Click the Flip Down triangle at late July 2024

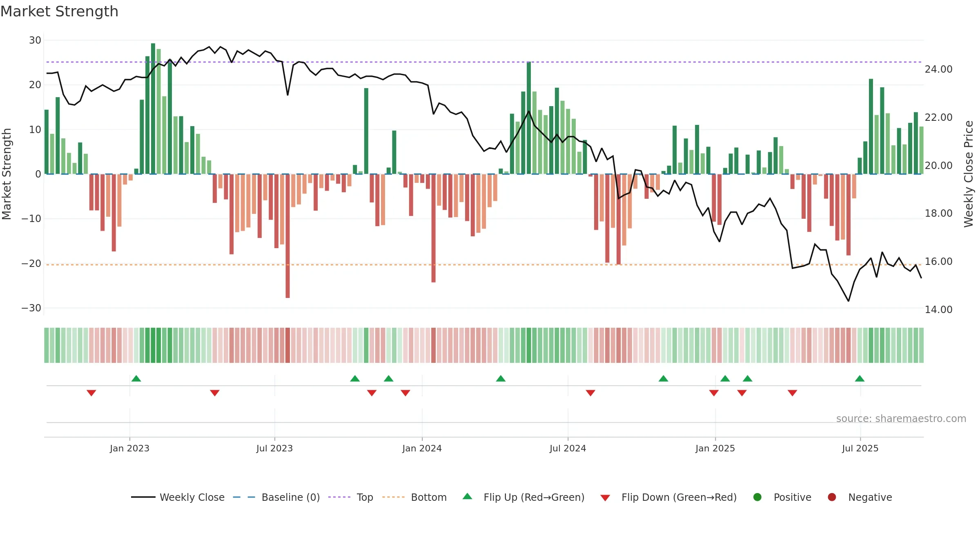point(590,393)
